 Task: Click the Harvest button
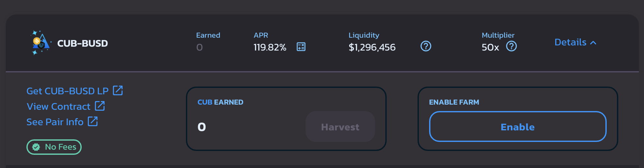coord(340,127)
